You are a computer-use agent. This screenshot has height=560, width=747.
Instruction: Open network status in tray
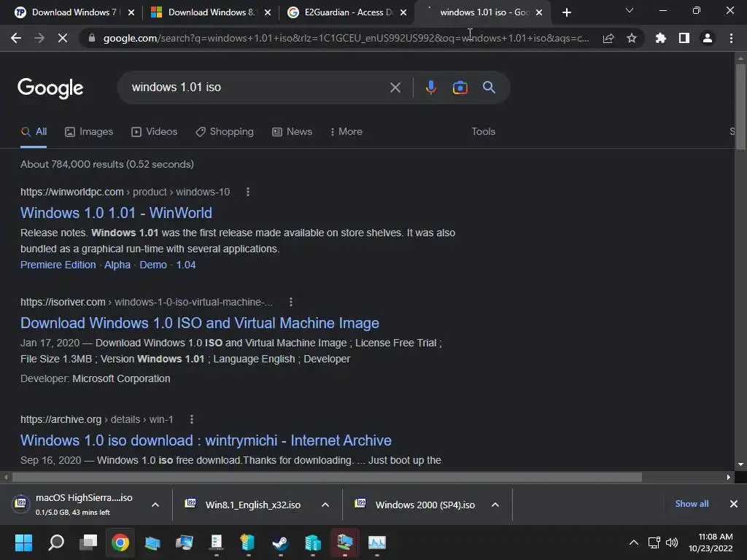point(654,542)
